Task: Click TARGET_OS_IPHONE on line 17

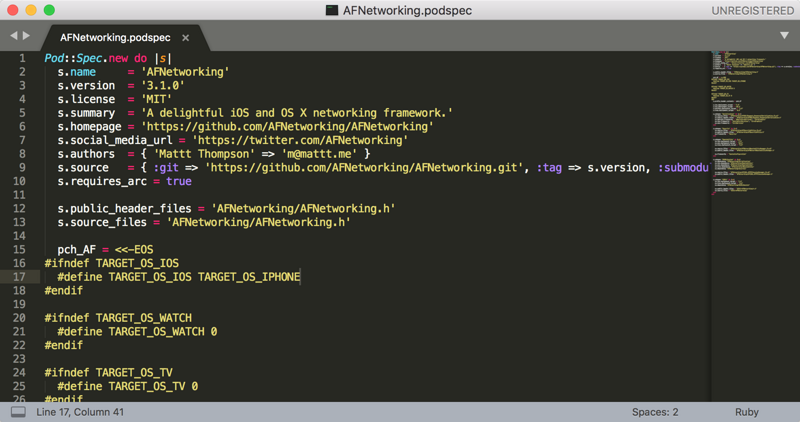Action: click(x=249, y=277)
